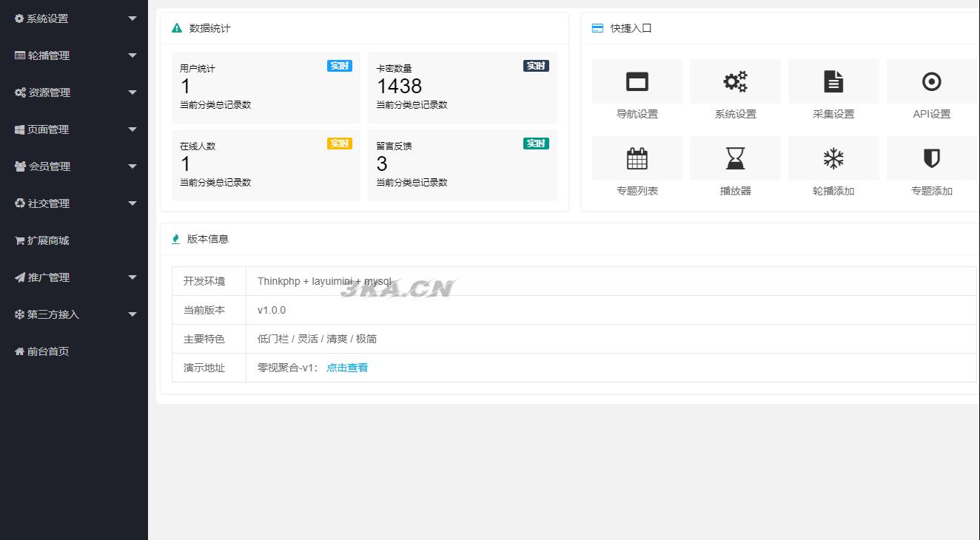Click the 用户统计 card title
The height and width of the screenshot is (540, 980).
[198, 69]
